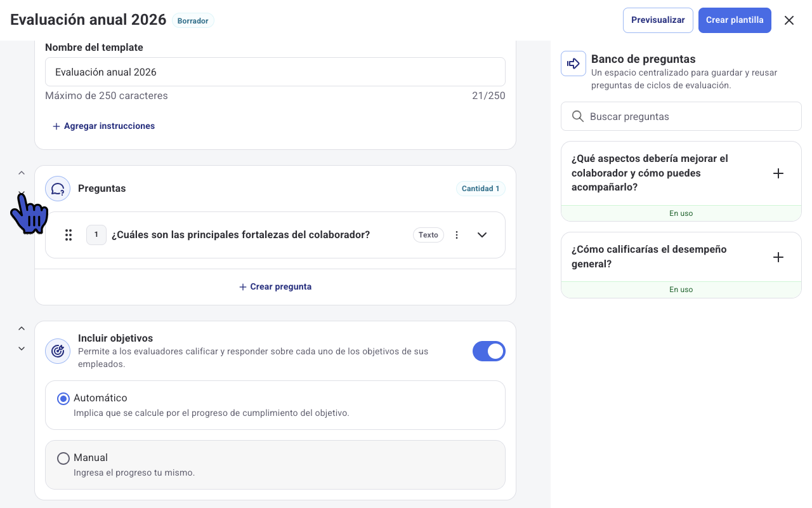Open the three-dot menu of question 1
812x508 pixels.
(x=457, y=235)
